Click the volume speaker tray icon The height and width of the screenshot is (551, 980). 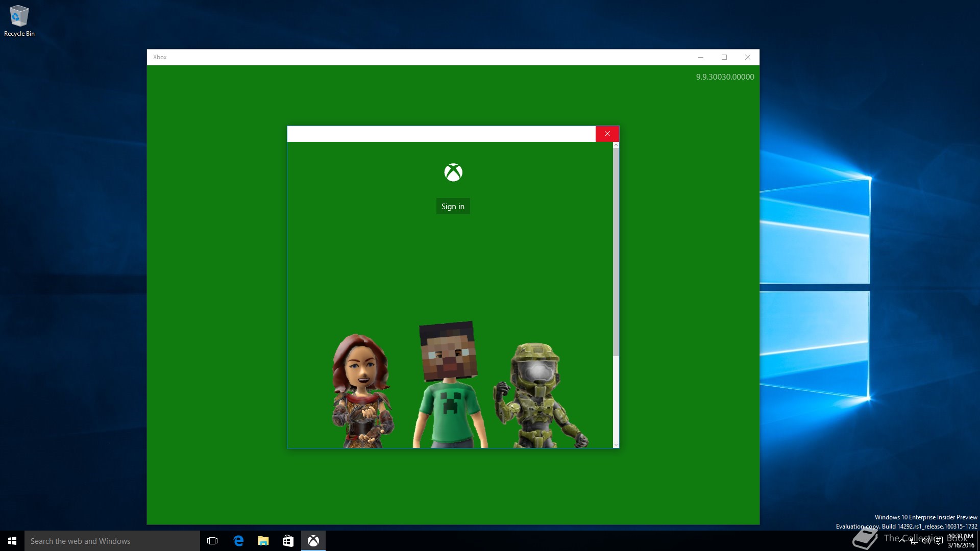(x=926, y=541)
